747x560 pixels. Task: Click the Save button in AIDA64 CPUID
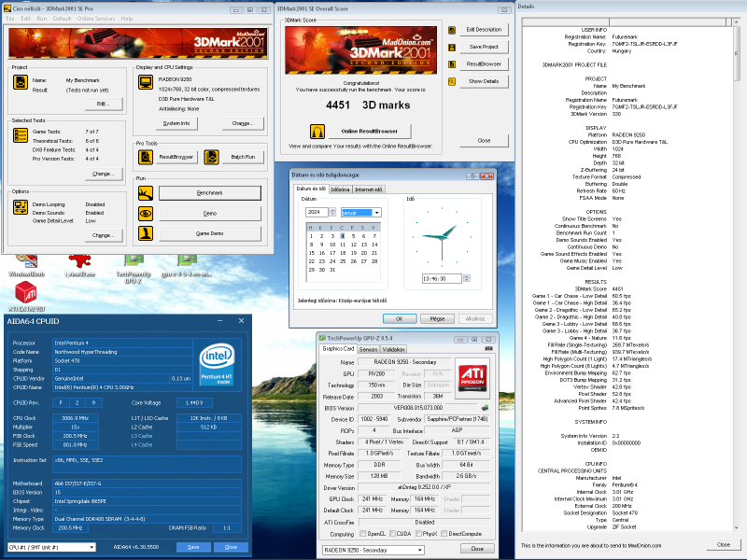(193, 547)
